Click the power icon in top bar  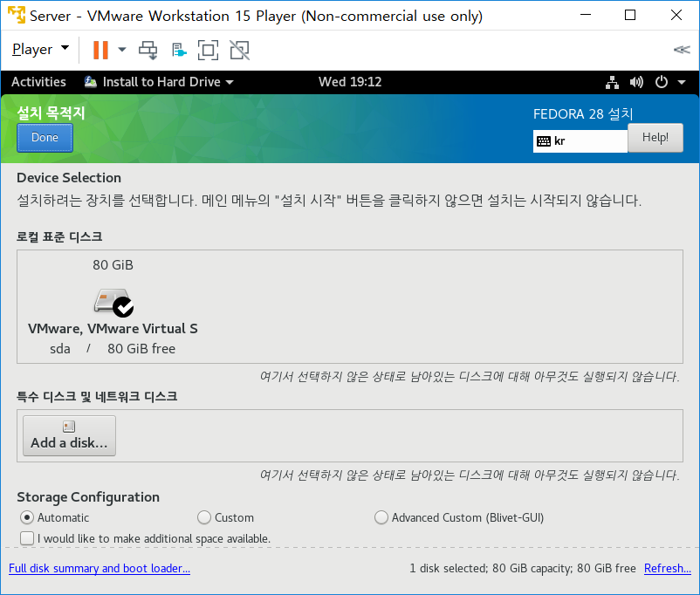(662, 82)
